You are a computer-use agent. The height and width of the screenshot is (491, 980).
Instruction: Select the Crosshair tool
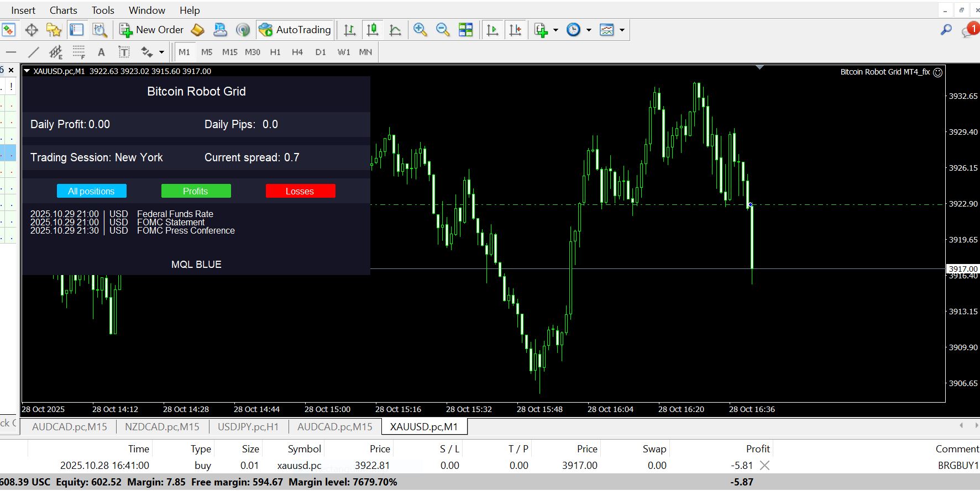(x=32, y=30)
